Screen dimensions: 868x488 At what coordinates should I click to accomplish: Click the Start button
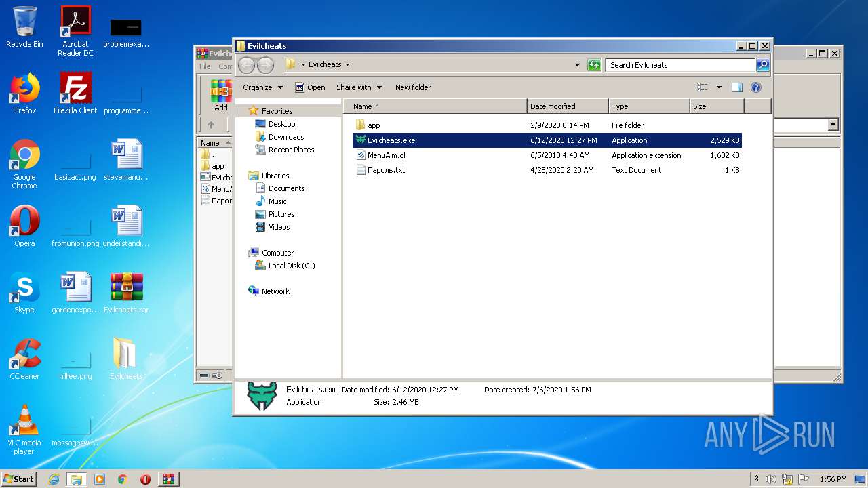(x=18, y=479)
